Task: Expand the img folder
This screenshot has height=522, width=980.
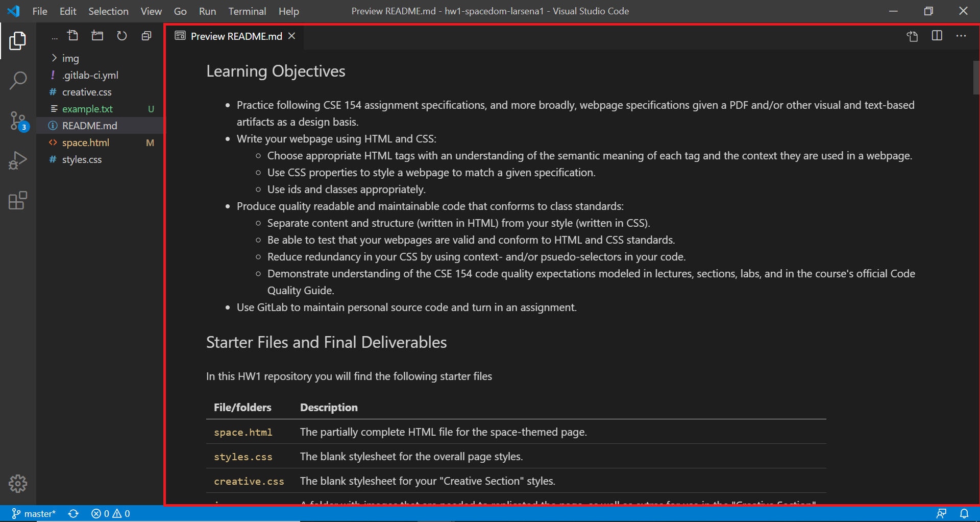Action: 70,58
